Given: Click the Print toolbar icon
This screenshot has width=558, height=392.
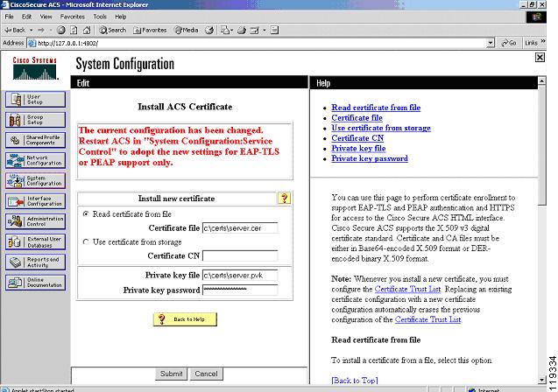Looking at the screenshot, I should 242,31.
